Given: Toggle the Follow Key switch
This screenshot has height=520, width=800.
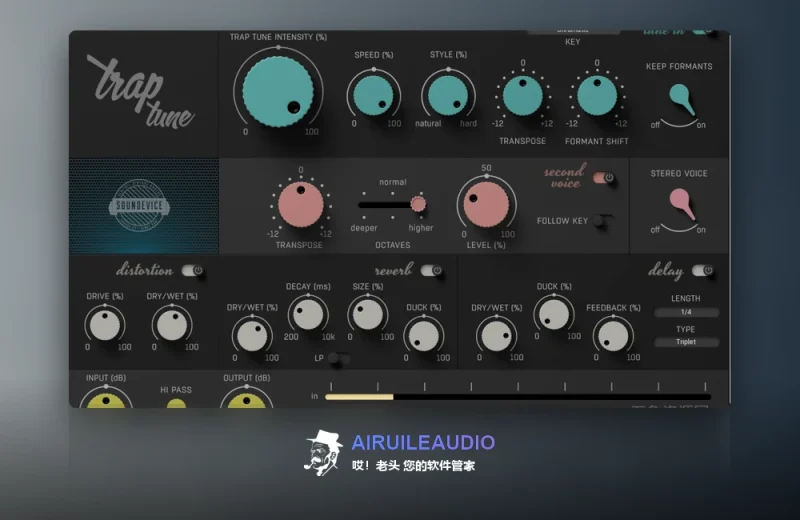Looking at the screenshot, I should 603,221.
